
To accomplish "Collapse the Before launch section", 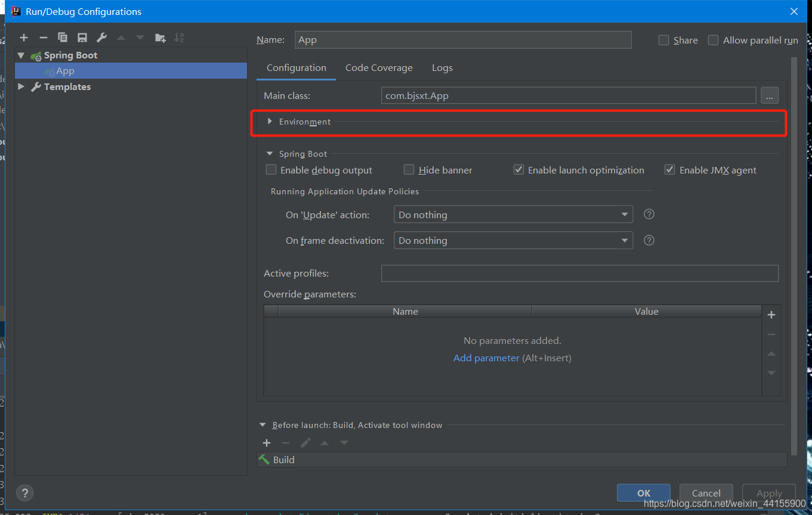I will pos(263,425).
